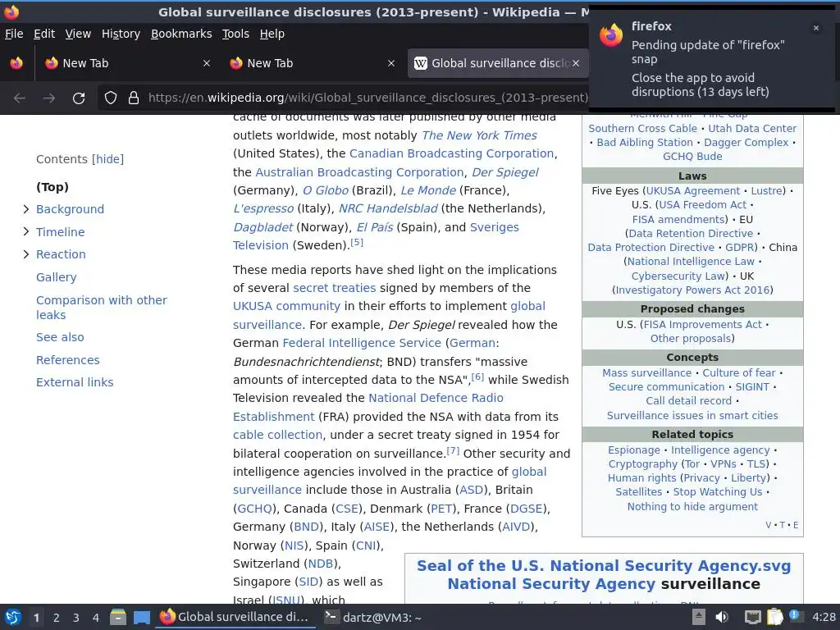This screenshot has width=840, height=630.
Task: Go to (Top) of the article
Action: 52,187
